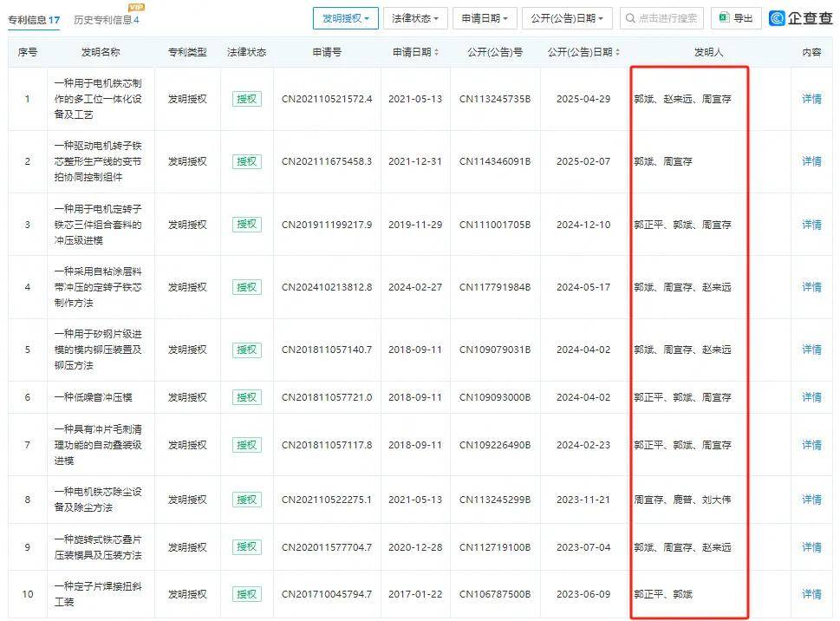840x621 pixels.
Task: Click the VIP badge above 历史专利信息
Action: [135, 8]
